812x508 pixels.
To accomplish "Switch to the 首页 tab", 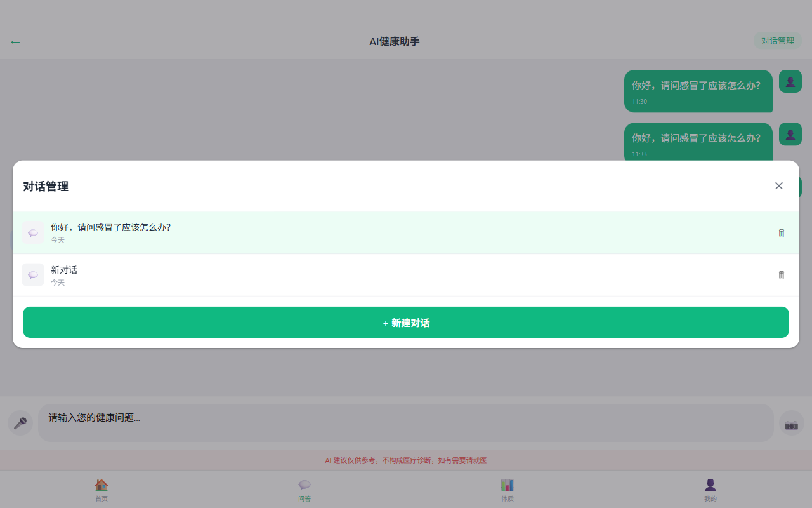I will 101,490.
